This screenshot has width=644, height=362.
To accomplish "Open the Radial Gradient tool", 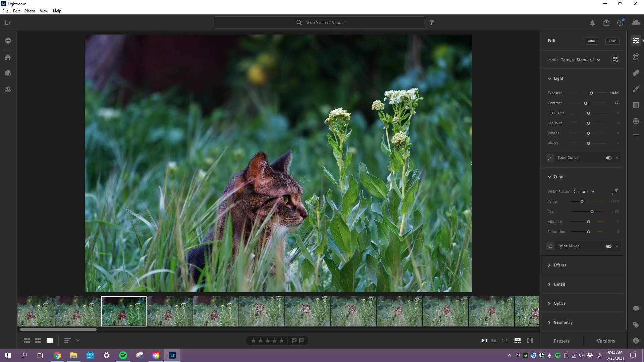I will click(x=636, y=121).
